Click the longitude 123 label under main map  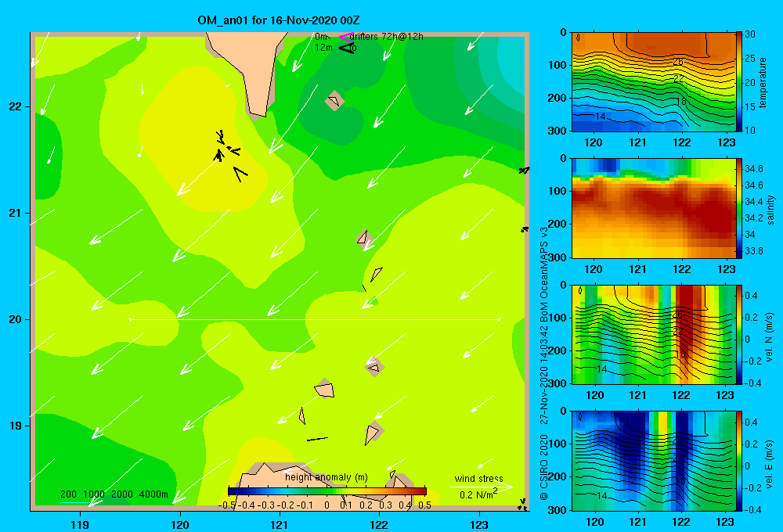479,524
